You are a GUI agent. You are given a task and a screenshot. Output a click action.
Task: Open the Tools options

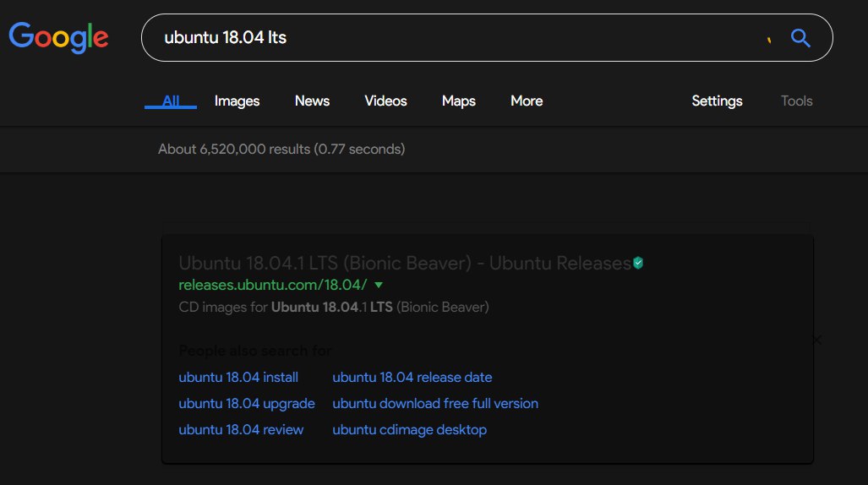pos(797,101)
